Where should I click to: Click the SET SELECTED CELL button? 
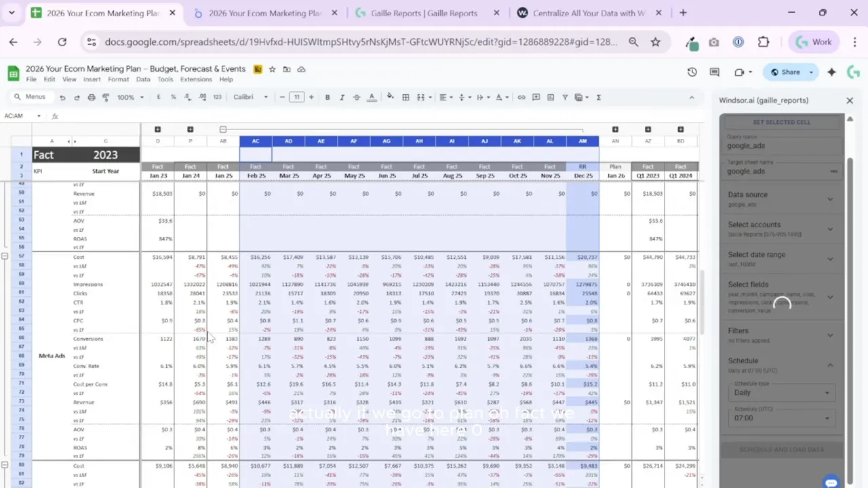pos(781,122)
